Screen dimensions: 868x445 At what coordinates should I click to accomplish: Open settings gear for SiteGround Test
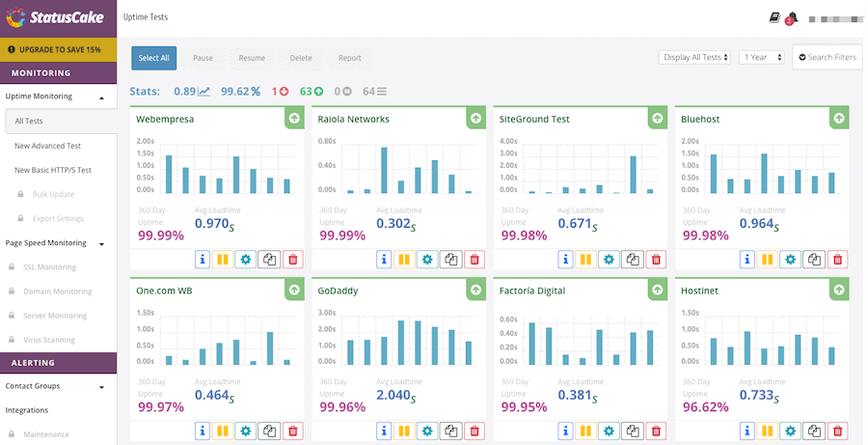coord(609,260)
